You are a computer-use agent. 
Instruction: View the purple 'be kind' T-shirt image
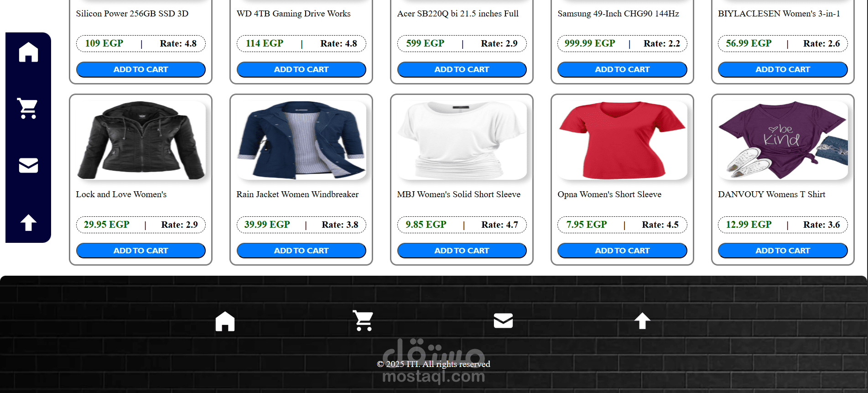[x=783, y=140]
